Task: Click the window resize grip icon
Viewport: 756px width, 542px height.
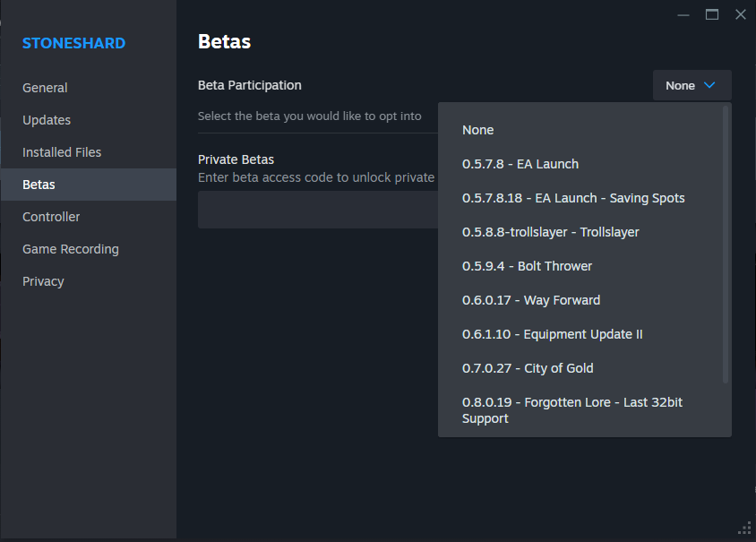Action: point(745,528)
